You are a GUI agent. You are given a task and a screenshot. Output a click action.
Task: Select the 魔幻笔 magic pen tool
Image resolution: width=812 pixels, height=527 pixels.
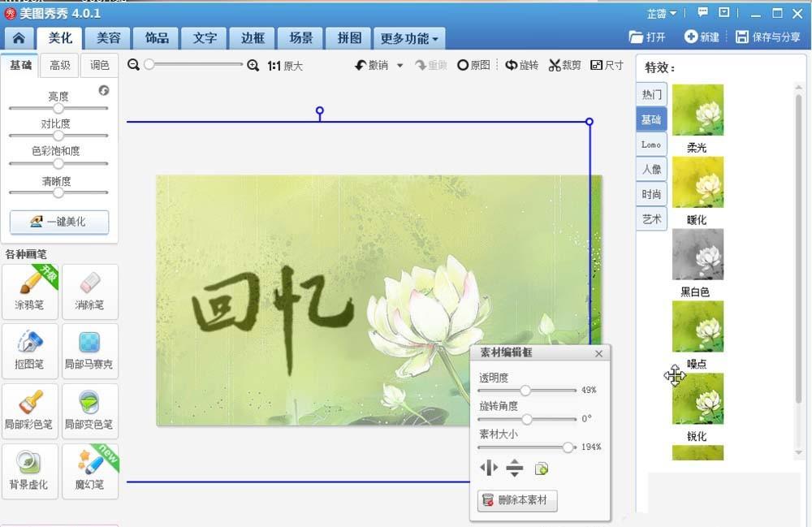click(90, 471)
